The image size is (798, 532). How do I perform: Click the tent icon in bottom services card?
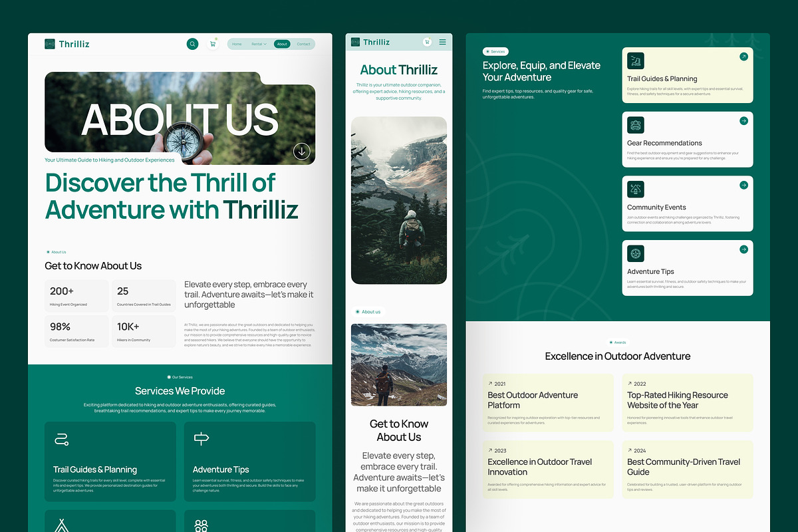tap(61, 525)
